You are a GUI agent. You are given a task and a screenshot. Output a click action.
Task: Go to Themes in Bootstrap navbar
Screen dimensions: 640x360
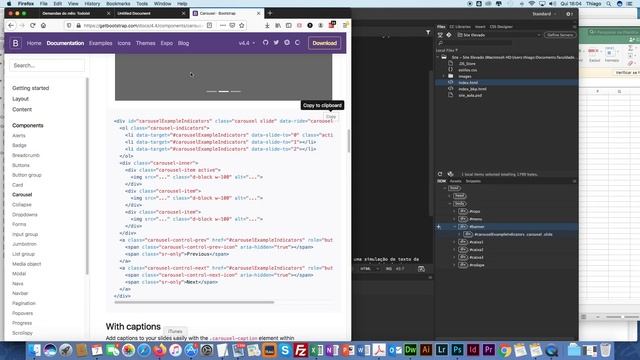pyautogui.click(x=145, y=43)
